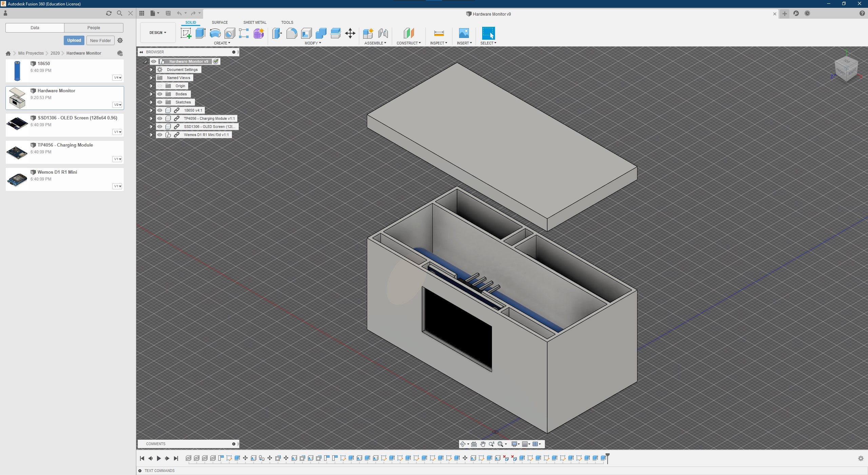Select the Pan hand tool

(483, 444)
